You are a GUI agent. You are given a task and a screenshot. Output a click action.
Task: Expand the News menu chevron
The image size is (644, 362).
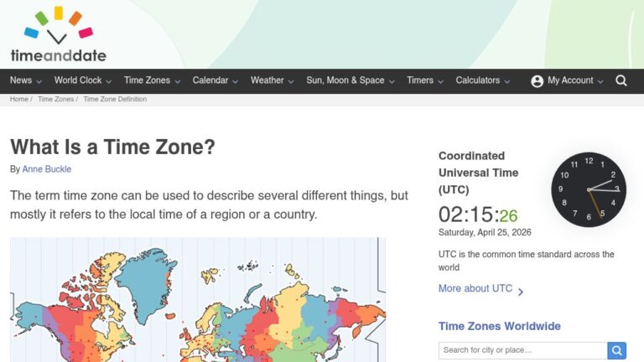(x=39, y=81)
